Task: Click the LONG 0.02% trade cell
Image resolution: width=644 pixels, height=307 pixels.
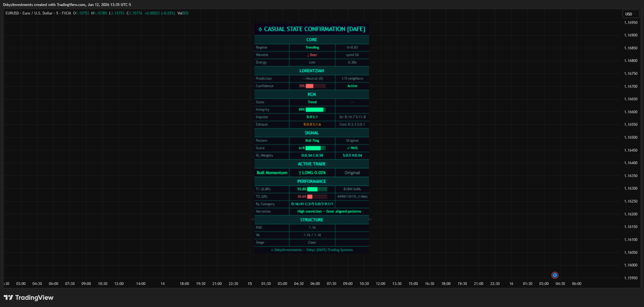Action: coord(312,173)
